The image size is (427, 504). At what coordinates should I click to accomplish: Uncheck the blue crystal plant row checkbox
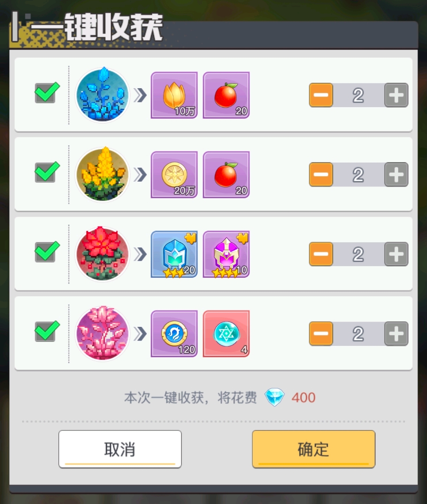tap(47, 93)
